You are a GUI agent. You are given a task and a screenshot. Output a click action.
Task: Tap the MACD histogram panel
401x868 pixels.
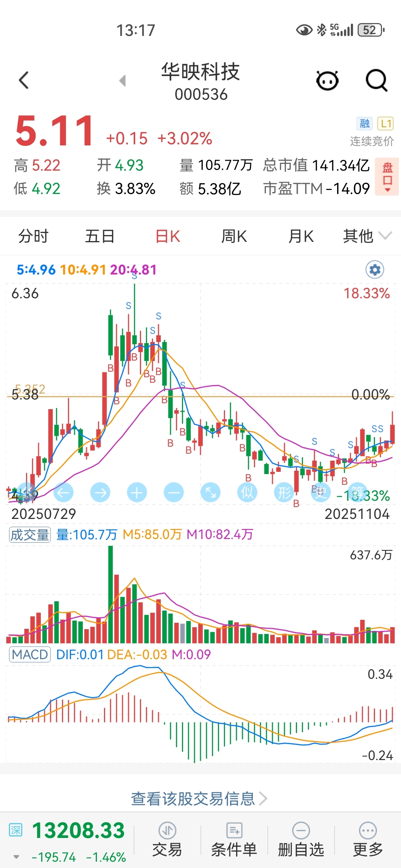(x=200, y=714)
